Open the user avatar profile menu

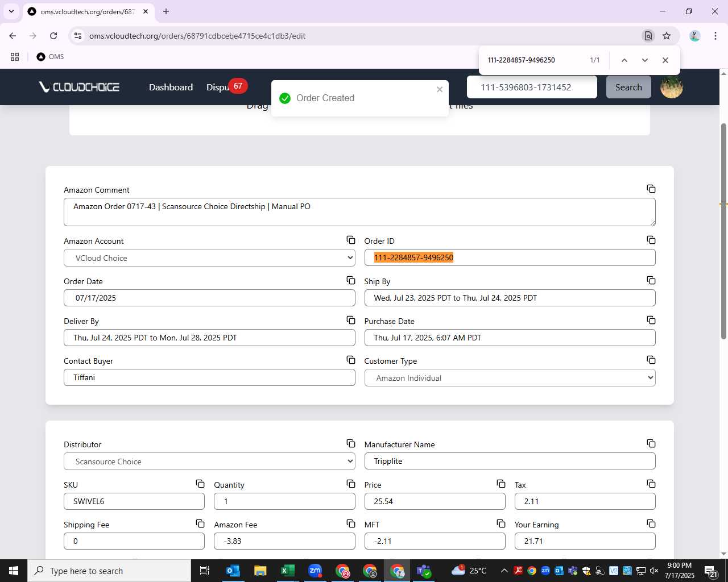pyautogui.click(x=672, y=87)
